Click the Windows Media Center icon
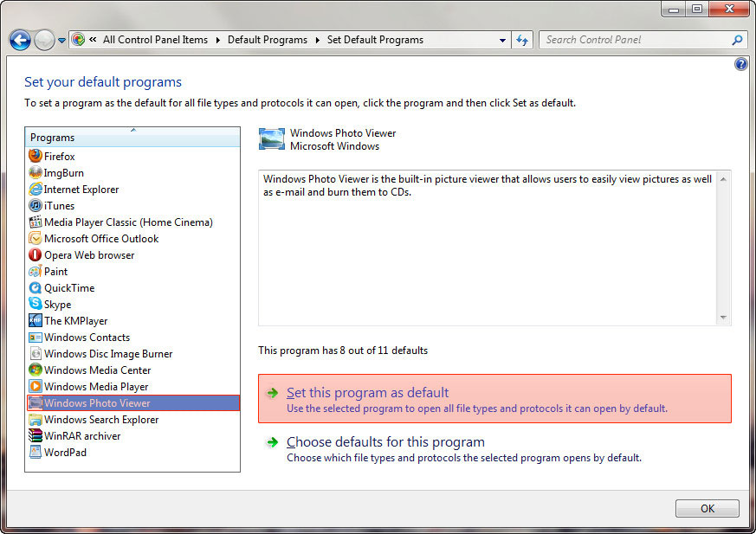Image resolution: width=756 pixels, height=534 pixels. click(36, 370)
